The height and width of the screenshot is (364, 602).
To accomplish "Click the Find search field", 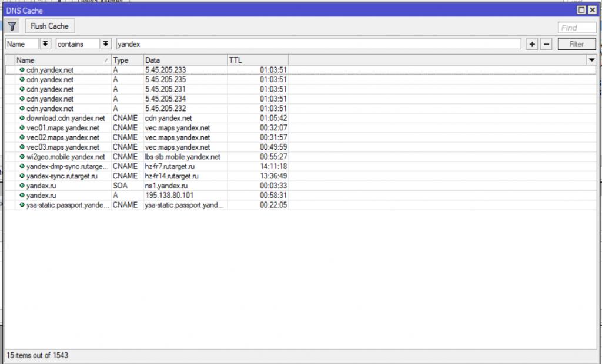I will (576, 28).
